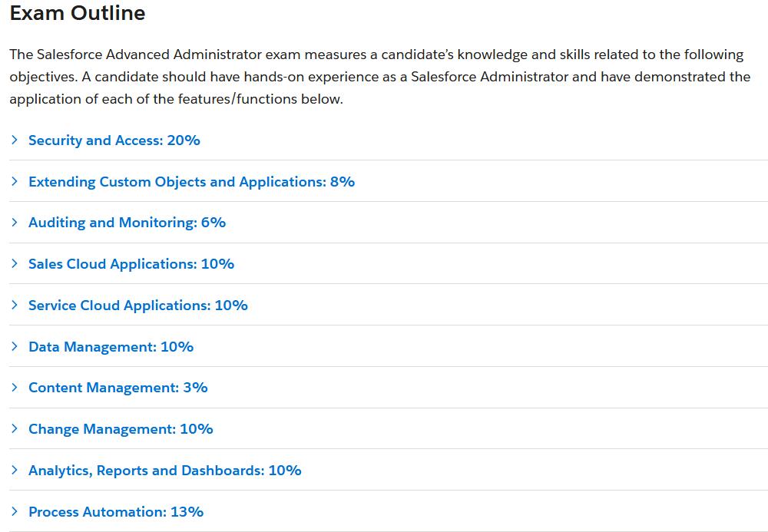Open Sales Cloud Applications: 10% section
The height and width of the screenshot is (532, 768).
(131, 264)
